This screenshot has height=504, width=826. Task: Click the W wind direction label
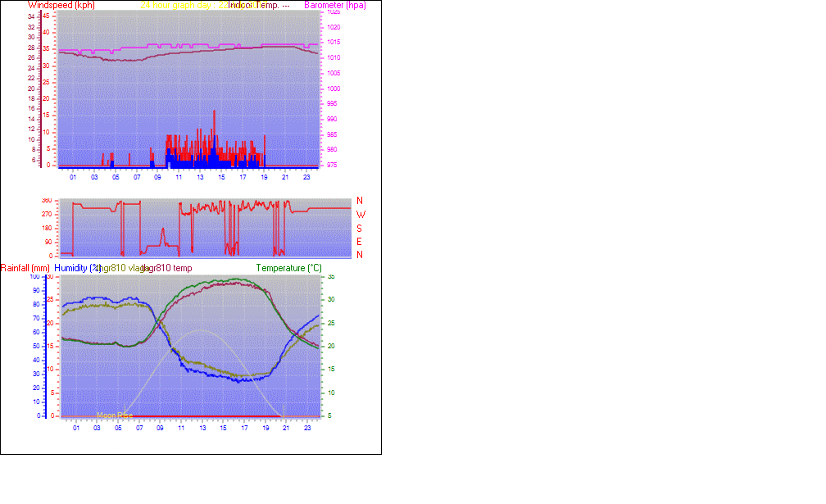coord(360,215)
